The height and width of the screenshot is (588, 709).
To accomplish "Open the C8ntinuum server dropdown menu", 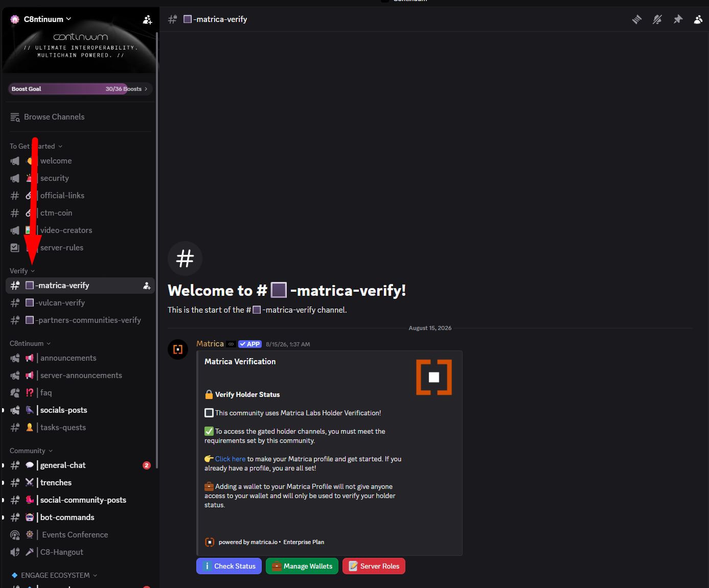I will tap(48, 19).
